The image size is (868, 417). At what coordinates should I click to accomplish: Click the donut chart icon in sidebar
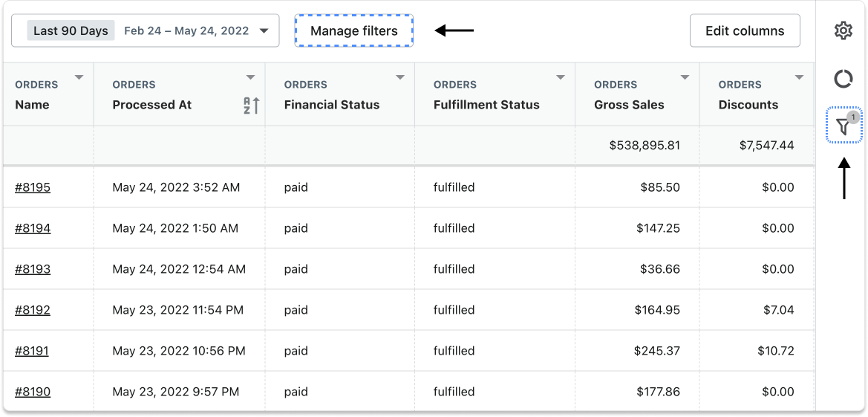(x=843, y=79)
